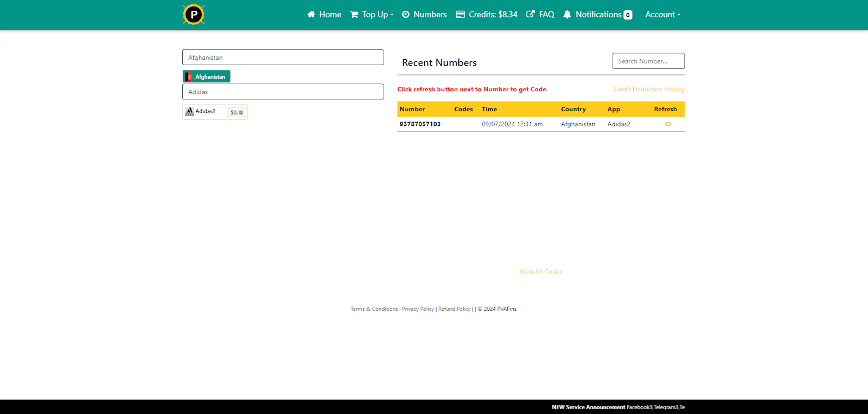Open the FAQ page
This screenshot has height=414, width=868.
pyautogui.click(x=540, y=15)
